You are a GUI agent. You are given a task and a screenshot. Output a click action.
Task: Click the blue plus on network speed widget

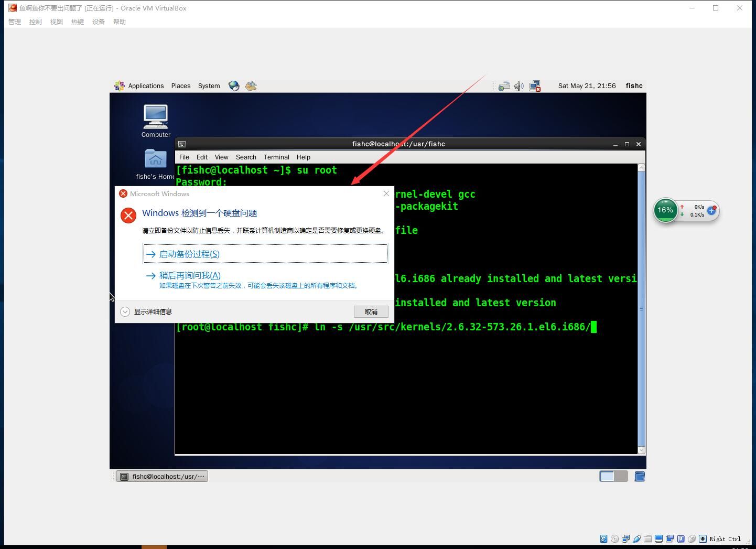[711, 210]
